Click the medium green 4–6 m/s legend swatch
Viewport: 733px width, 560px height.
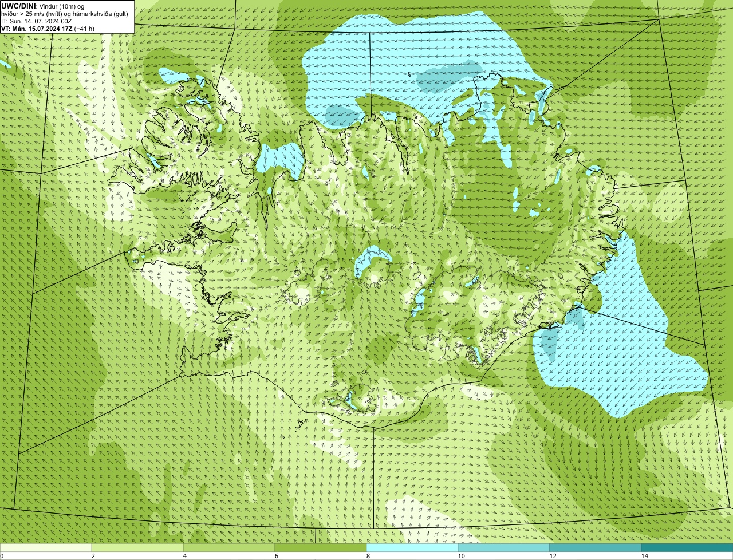click(229, 547)
